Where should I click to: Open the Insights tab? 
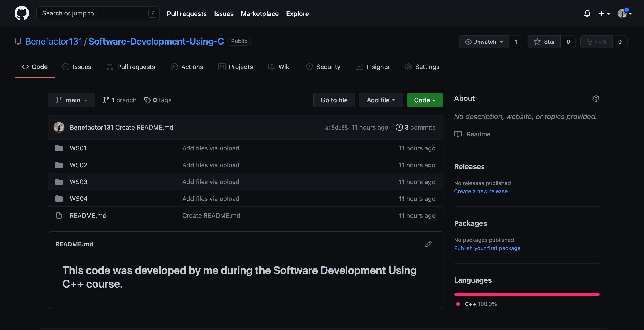point(373,67)
